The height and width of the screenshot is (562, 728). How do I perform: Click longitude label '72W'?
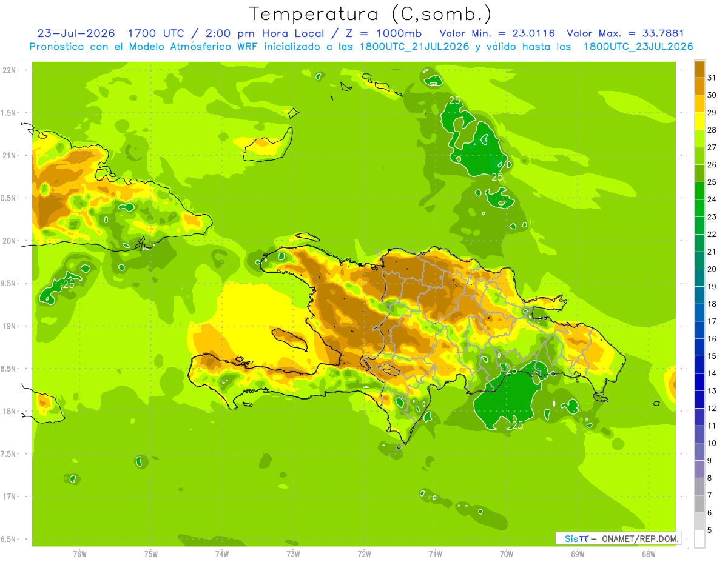tap(364, 554)
